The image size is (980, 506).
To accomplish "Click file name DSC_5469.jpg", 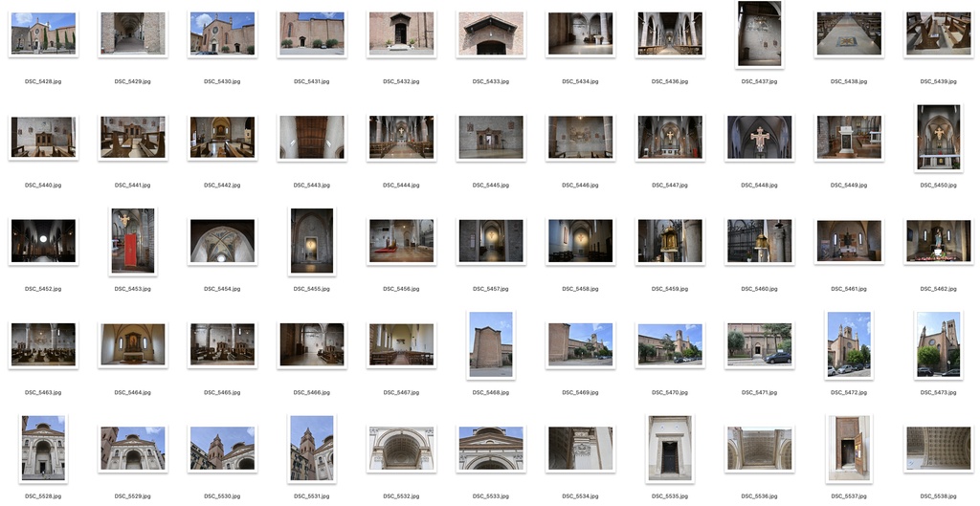I will (580, 393).
